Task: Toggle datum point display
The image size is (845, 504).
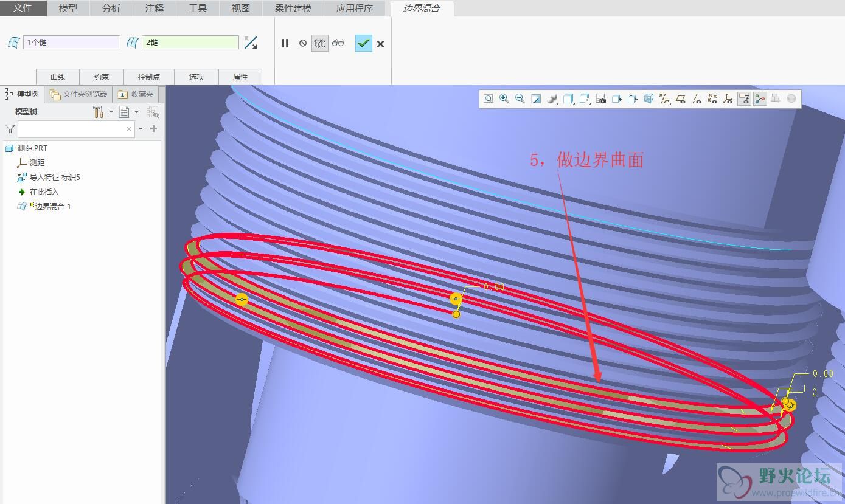Action: coord(712,98)
